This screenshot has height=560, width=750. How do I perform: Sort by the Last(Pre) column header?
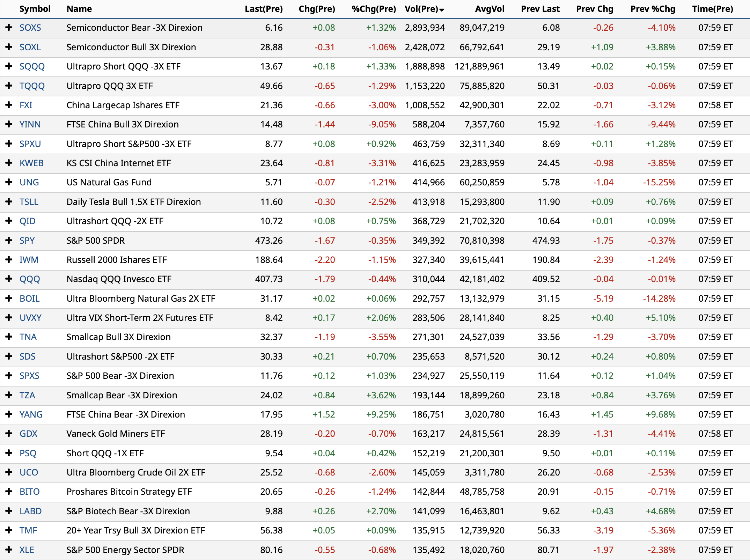tap(264, 9)
